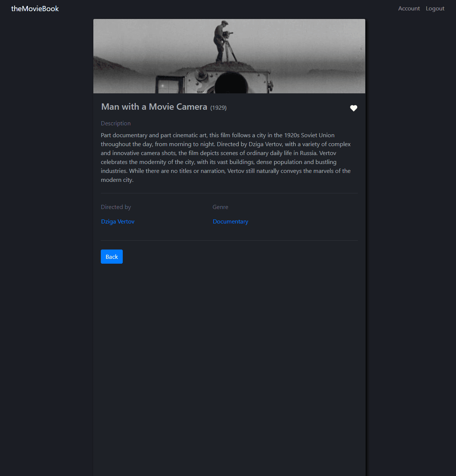This screenshot has height=476, width=456.
Task: Click the Description label
Action: click(x=116, y=123)
